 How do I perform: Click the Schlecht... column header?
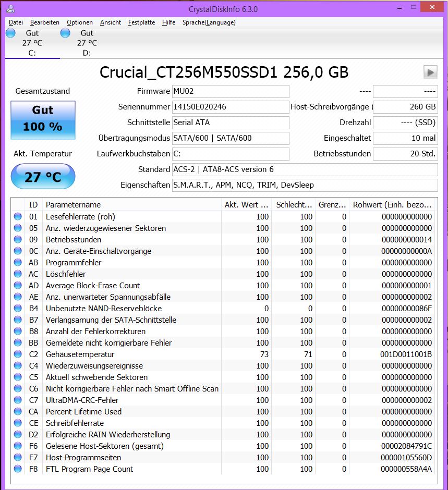[x=294, y=205]
